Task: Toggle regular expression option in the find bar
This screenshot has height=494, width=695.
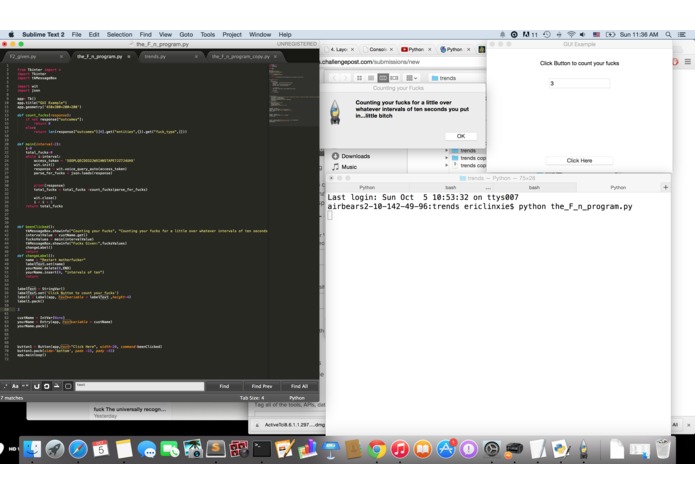Action: pyautogui.click(x=5, y=386)
